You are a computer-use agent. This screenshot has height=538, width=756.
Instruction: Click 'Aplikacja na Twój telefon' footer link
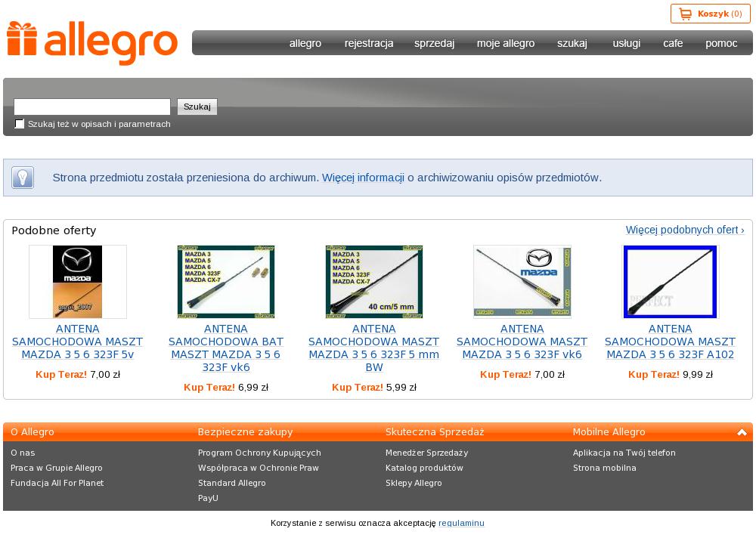click(624, 453)
